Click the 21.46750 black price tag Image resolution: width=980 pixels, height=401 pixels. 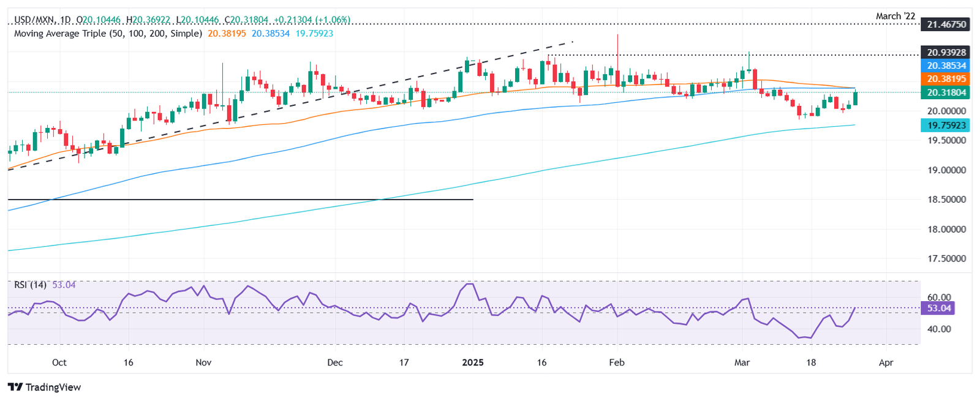[x=946, y=24]
